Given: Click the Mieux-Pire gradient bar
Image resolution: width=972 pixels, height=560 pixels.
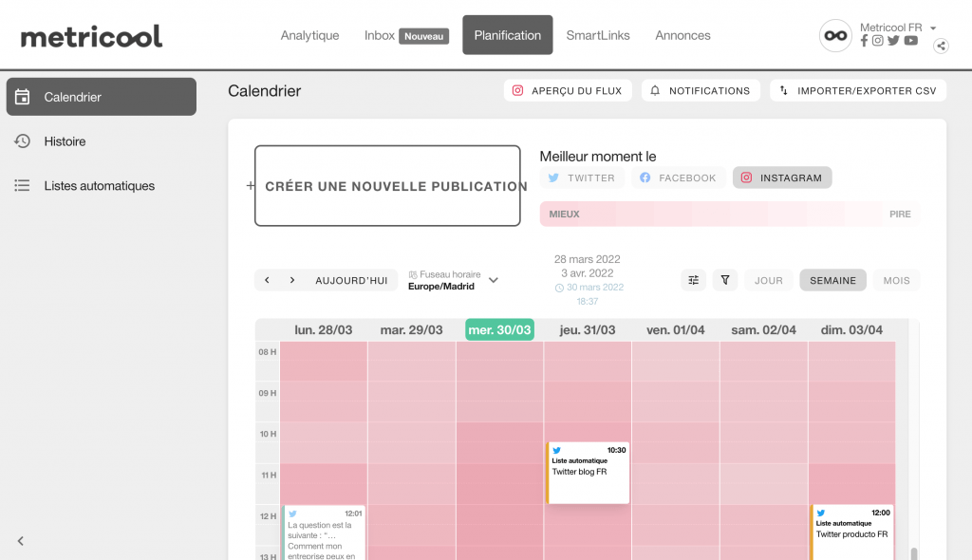Looking at the screenshot, I should 730,214.
